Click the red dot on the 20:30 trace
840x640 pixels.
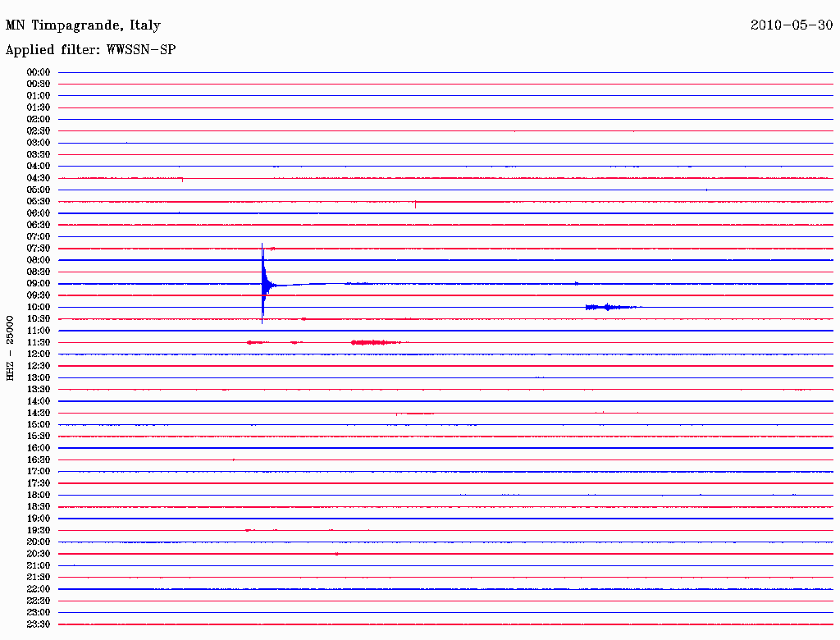[336, 554]
